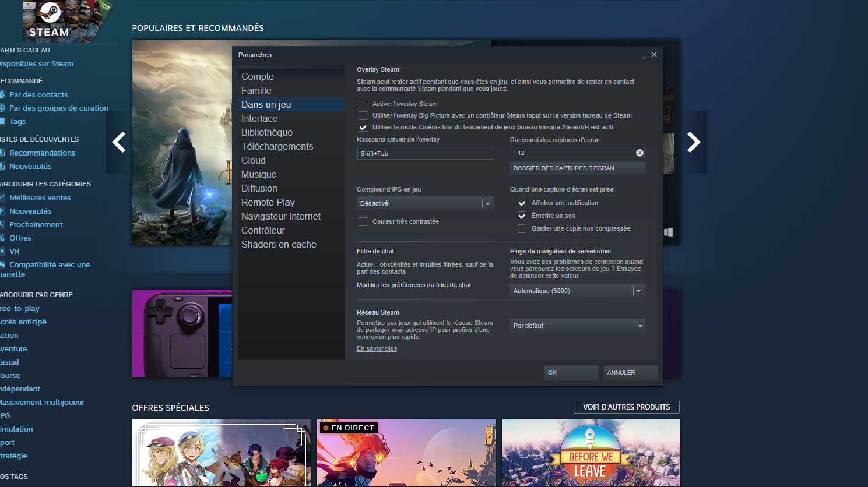The width and height of the screenshot is (868, 487).
Task: Click the Windows platform icon on the featured game
Action: (668, 232)
